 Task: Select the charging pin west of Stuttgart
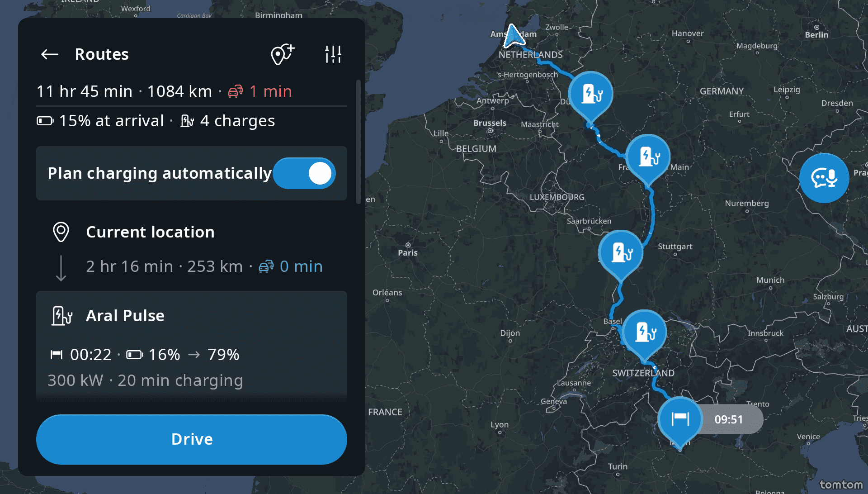[x=621, y=252]
